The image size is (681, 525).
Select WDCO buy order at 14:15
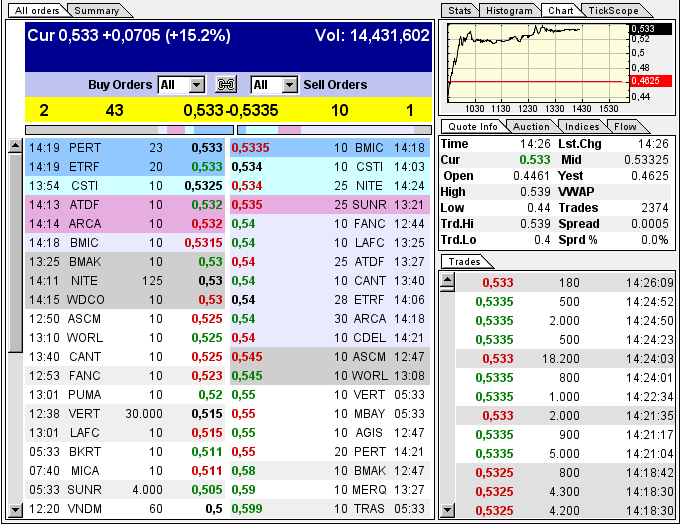[x=125, y=300]
